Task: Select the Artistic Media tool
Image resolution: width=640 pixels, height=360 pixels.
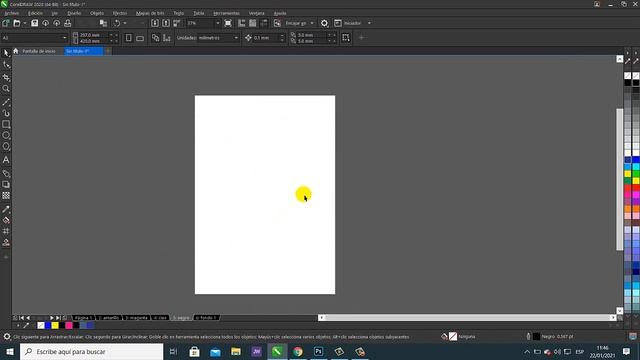Action: pos(6,113)
